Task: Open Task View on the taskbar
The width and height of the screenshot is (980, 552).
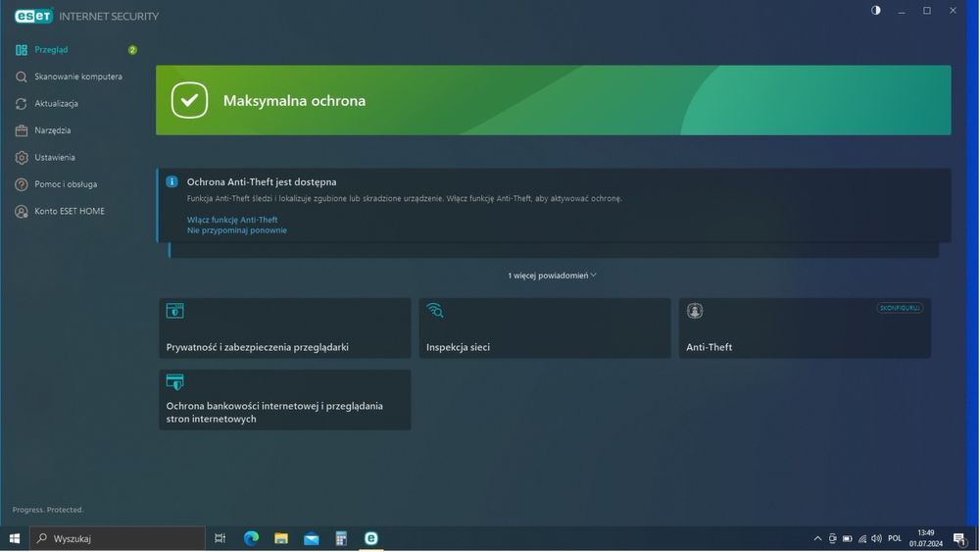Action: pyautogui.click(x=220, y=538)
